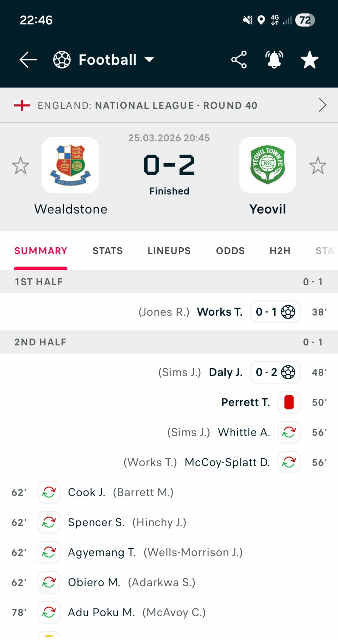
Task: Tap the Wealdstone club crest
Action: tap(70, 165)
